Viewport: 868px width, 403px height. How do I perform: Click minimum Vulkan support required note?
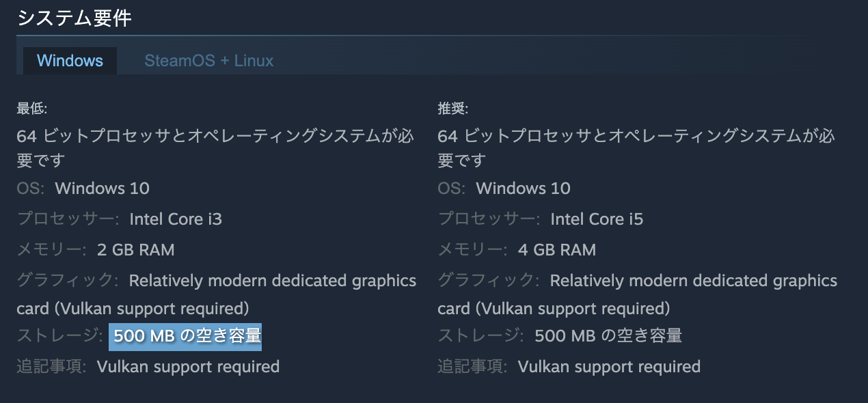click(190, 366)
